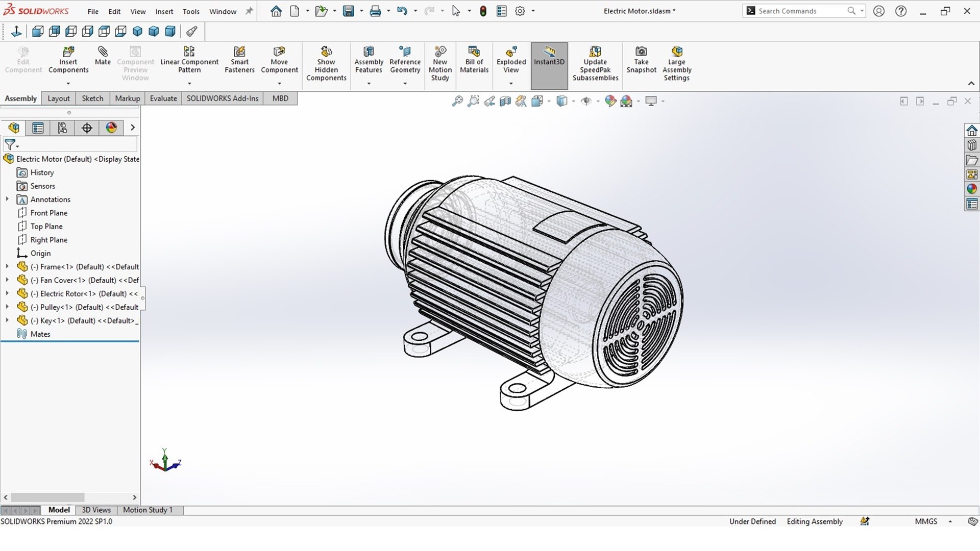Open the MMGS unit system dropdown
This screenshot has width=980, height=551.
pos(950,521)
